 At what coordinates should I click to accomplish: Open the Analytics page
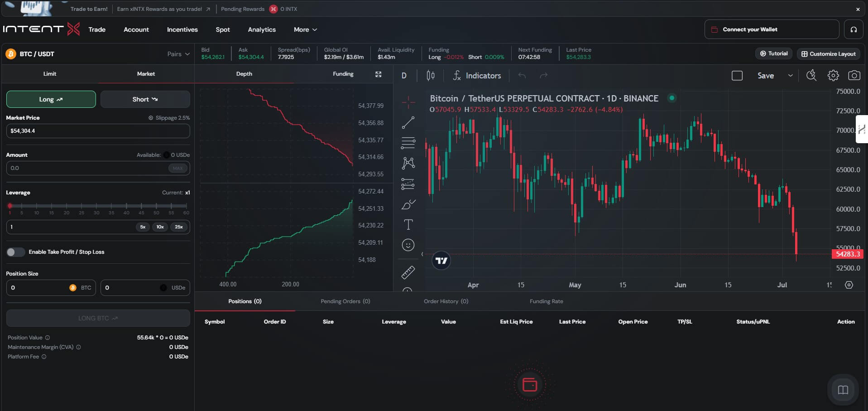[262, 29]
